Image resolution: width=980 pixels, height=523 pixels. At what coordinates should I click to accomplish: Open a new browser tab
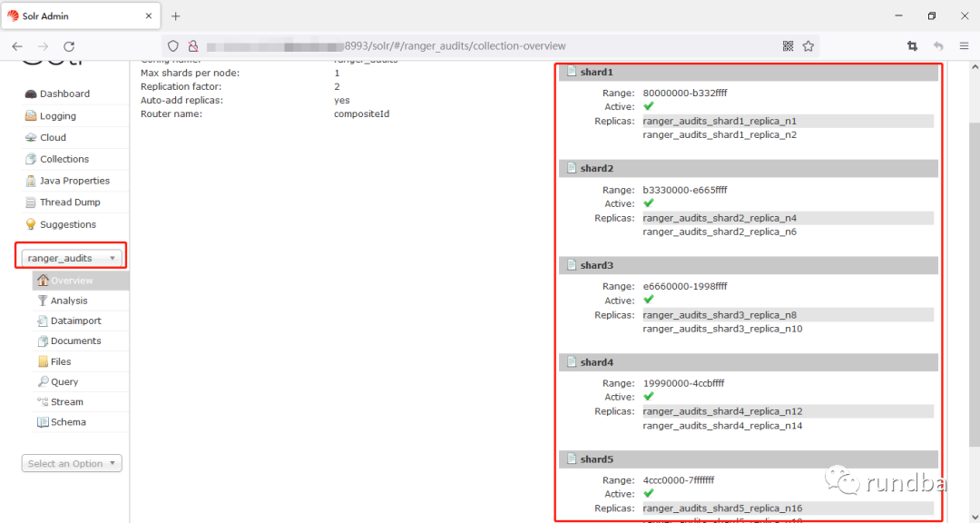[176, 16]
